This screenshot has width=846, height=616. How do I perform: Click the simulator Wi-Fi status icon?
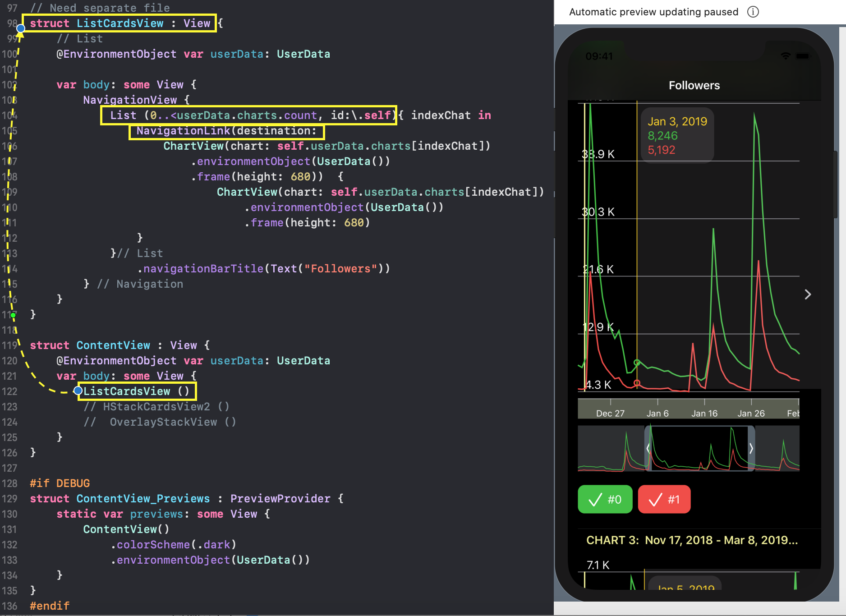pyautogui.click(x=786, y=56)
